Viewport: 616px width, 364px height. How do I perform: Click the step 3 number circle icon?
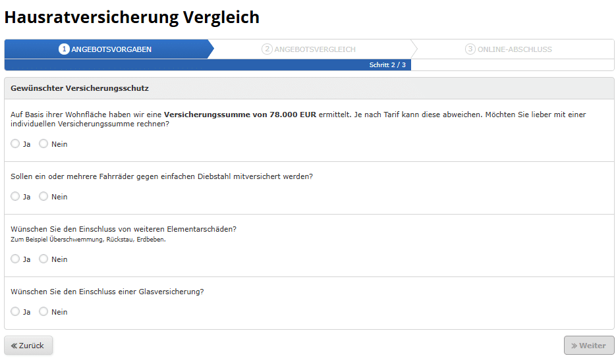tap(470, 49)
